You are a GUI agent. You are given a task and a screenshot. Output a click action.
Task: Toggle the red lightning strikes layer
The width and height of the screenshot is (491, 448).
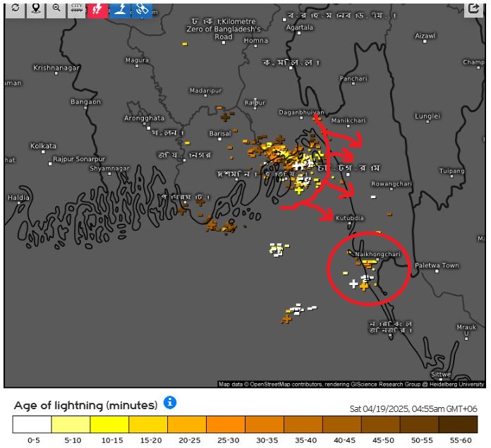[97, 8]
